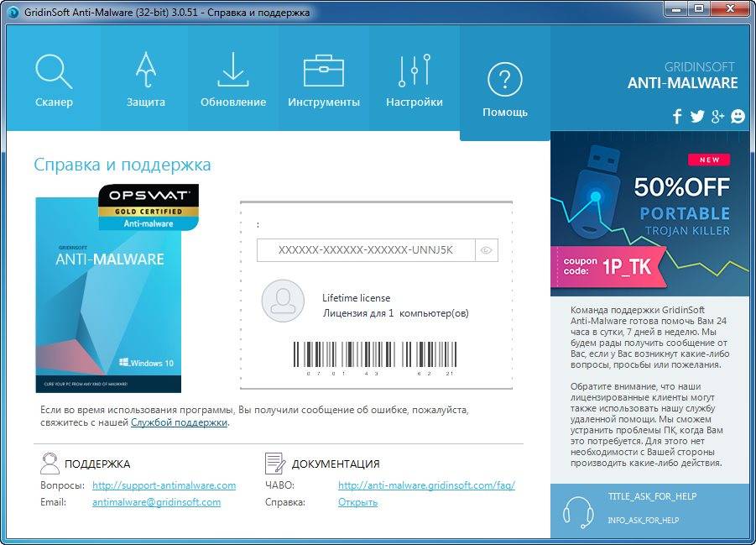The image size is (756, 545).
Task: Open the Службой поддержки link
Action: [179, 422]
